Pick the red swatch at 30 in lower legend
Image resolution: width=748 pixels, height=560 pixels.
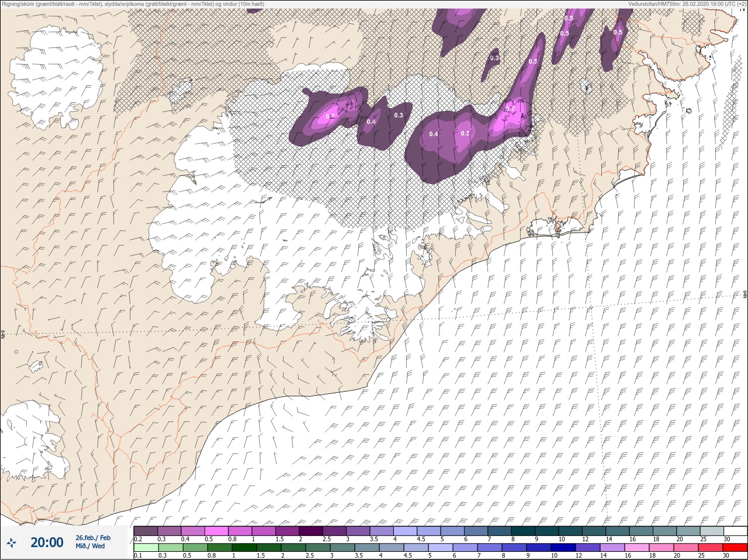(x=735, y=548)
